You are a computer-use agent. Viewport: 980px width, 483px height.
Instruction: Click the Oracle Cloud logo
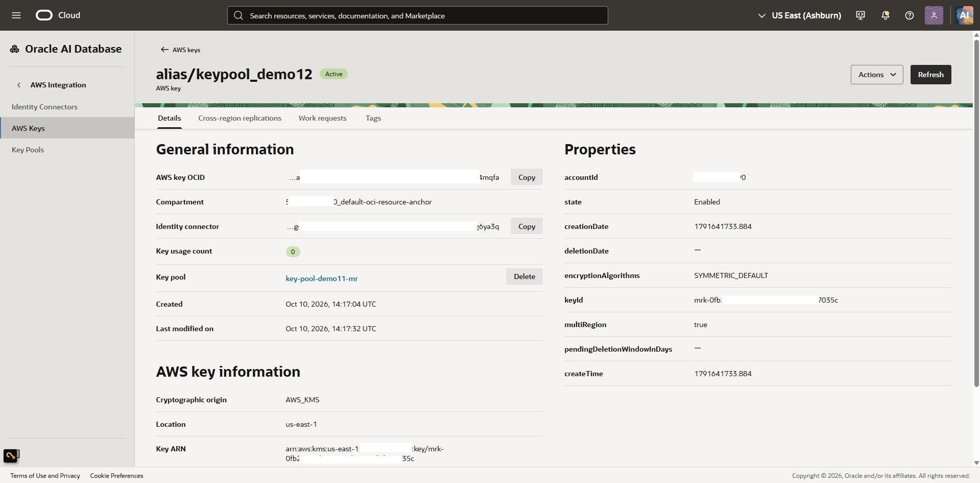58,15
